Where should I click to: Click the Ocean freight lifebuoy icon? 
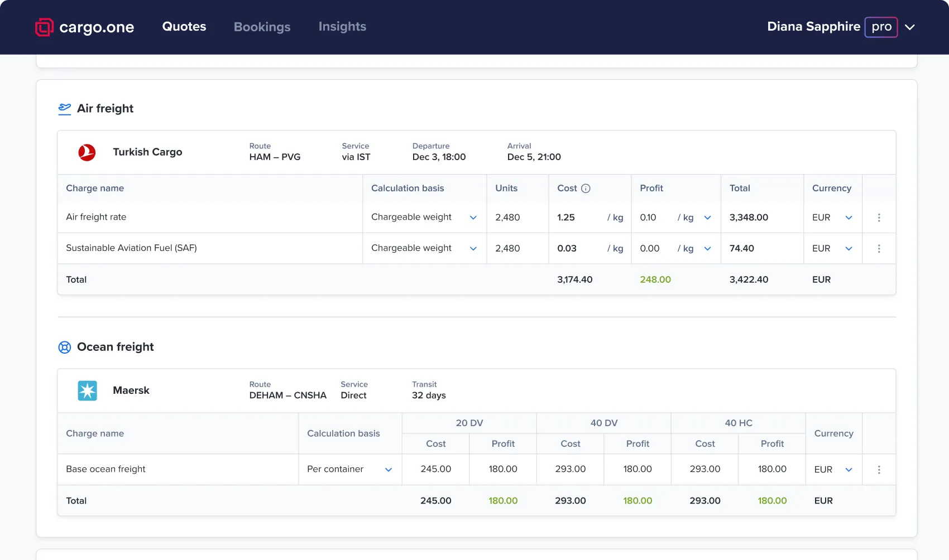(x=64, y=346)
